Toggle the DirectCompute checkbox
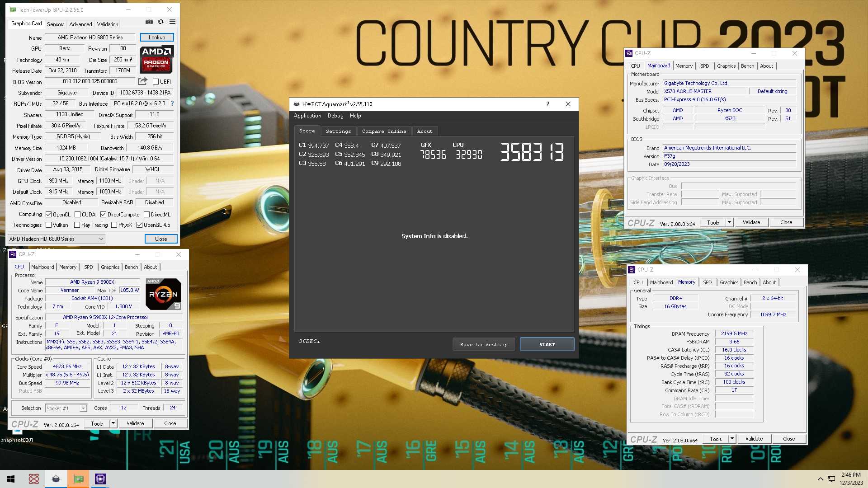The height and width of the screenshot is (488, 868). [x=103, y=215]
